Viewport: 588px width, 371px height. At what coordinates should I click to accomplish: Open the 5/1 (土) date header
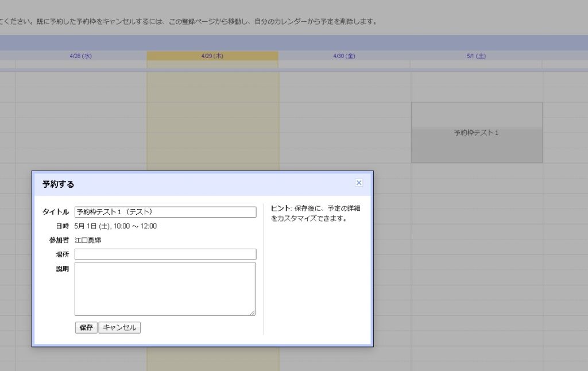click(x=477, y=56)
